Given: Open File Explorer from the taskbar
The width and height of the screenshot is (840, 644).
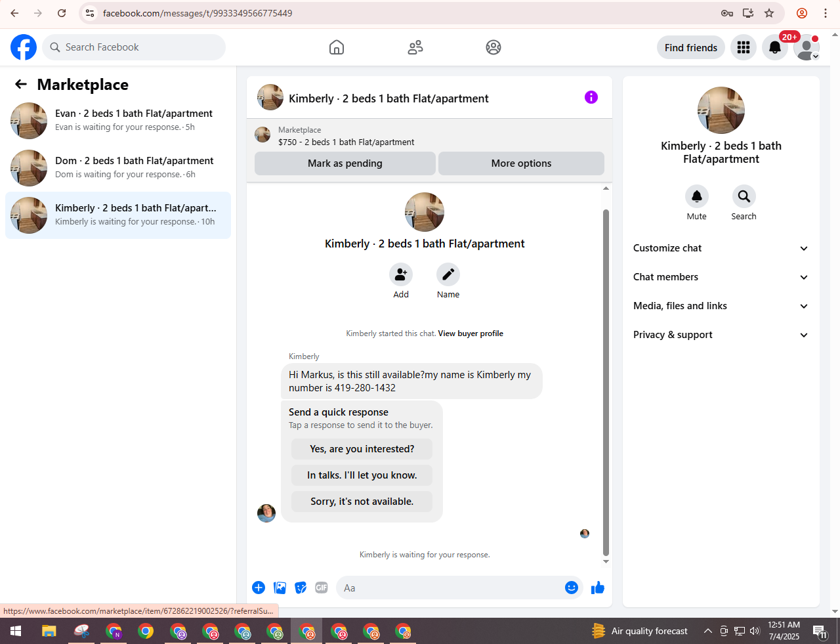Looking at the screenshot, I should [x=49, y=631].
